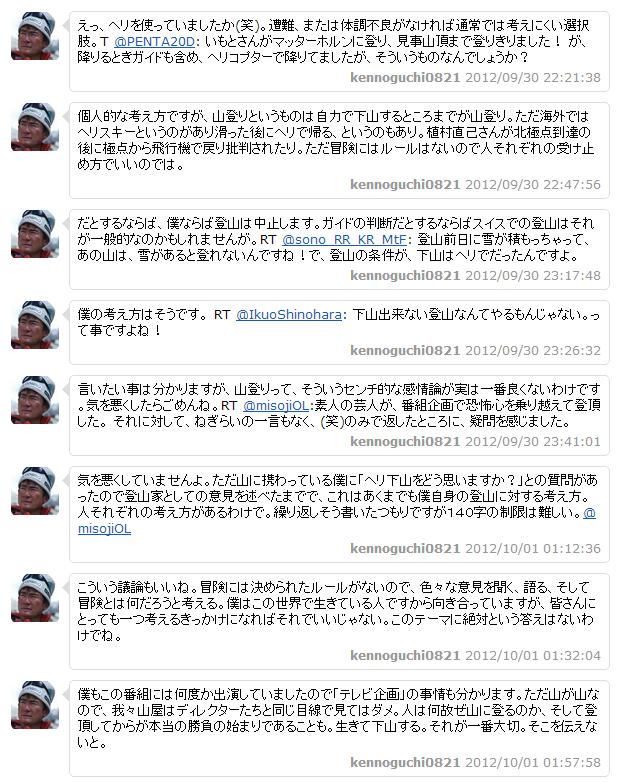The image size is (621, 783).
Task: Click the timestamp 2012/10/01 01:32:04
Action: click(533, 655)
